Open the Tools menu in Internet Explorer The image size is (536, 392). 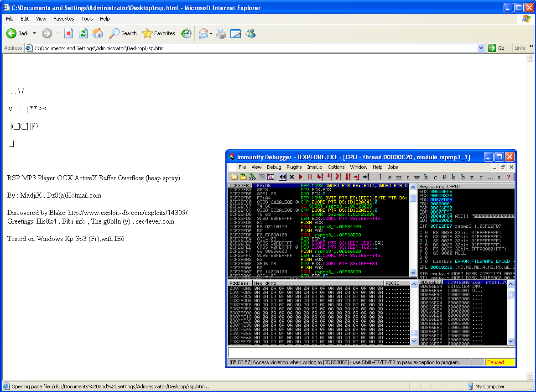(87, 19)
